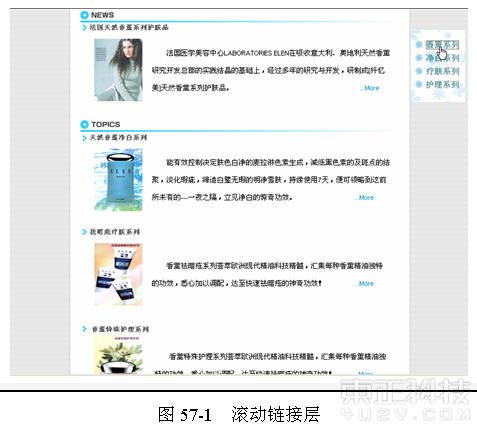
Task: Click the TOPICS heading text
Action: [106, 124]
